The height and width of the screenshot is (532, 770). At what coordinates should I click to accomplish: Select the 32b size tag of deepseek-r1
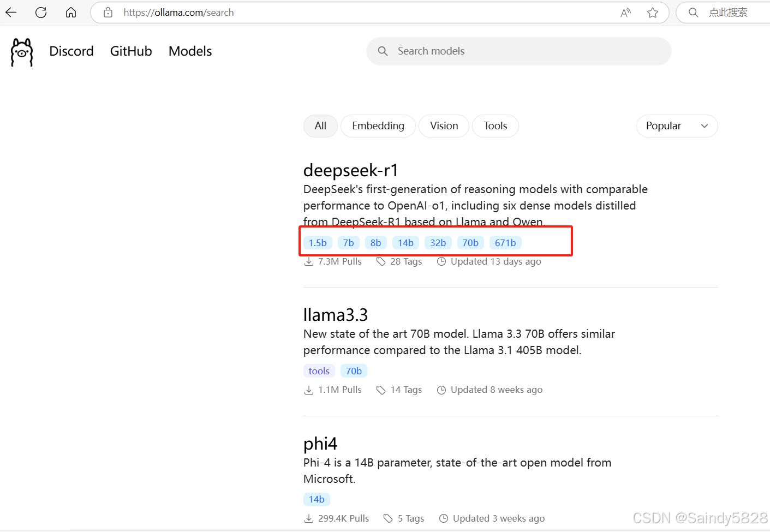click(438, 243)
